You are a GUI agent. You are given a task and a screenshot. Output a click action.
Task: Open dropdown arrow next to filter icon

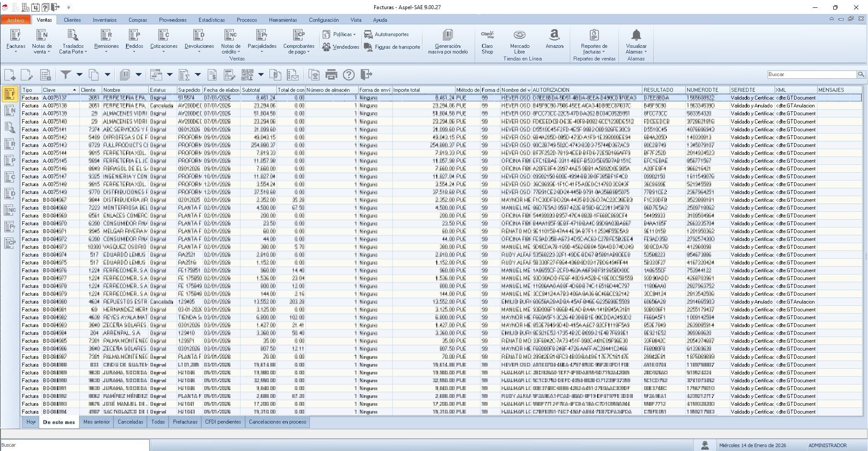(79, 75)
